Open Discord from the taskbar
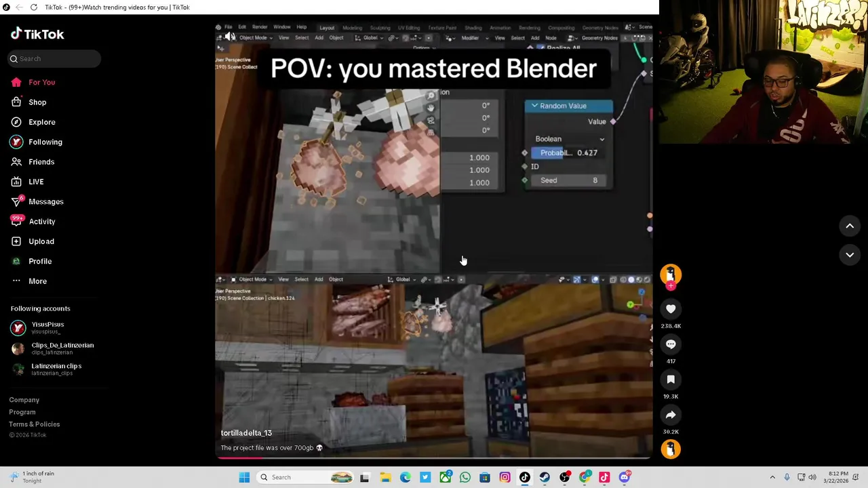868x488 pixels. click(x=625, y=477)
